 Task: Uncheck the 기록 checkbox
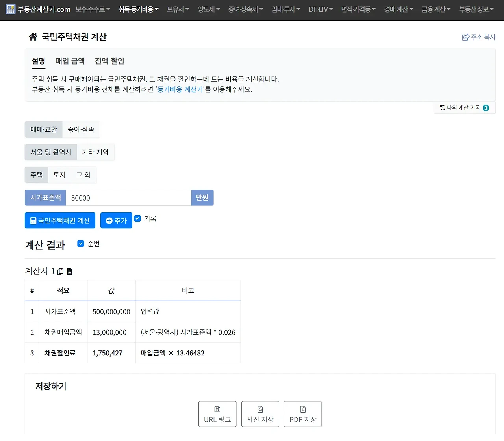tap(137, 218)
